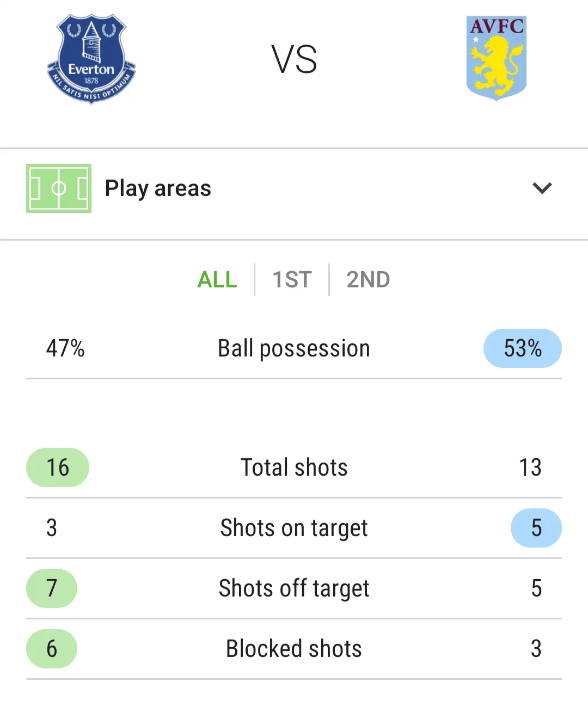Tap the Aston Villa AVFC crest
This screenshot has height=719, width=588.
click(496, 58)
